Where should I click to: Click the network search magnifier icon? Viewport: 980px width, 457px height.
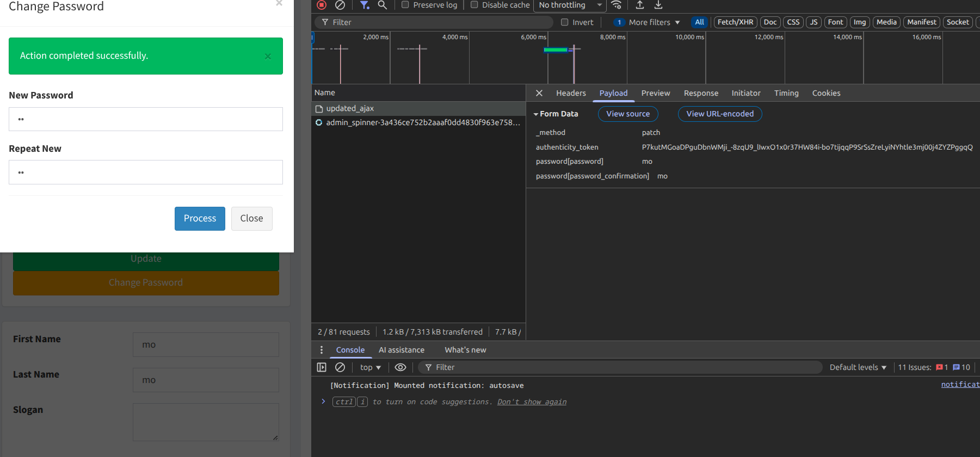[x=383, y=5]
